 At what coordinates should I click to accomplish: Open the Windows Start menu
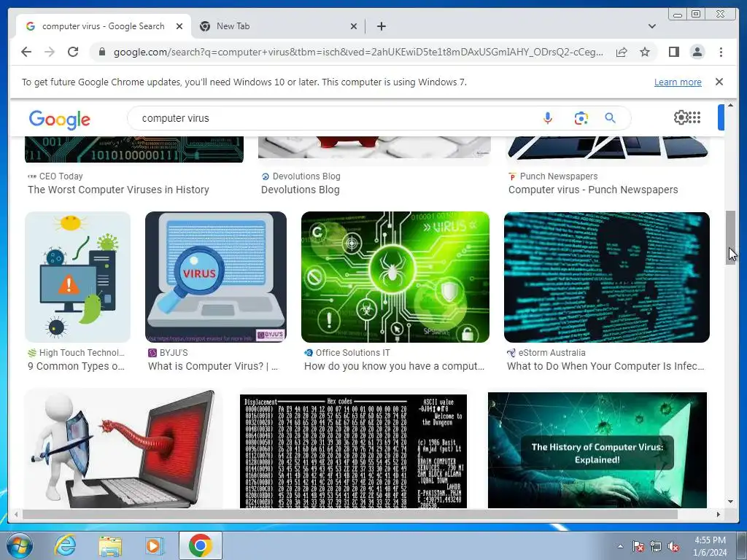coord(19,545)
